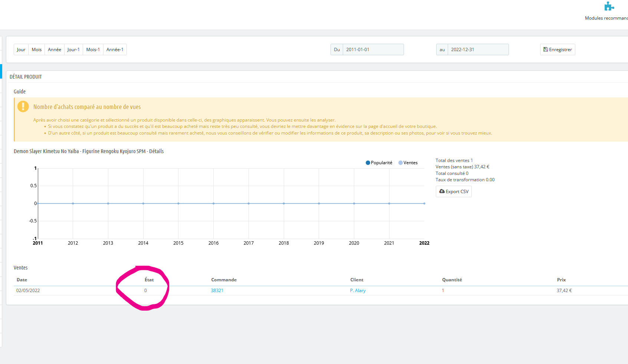Click the 2022 data point on chart

(424, 203)
